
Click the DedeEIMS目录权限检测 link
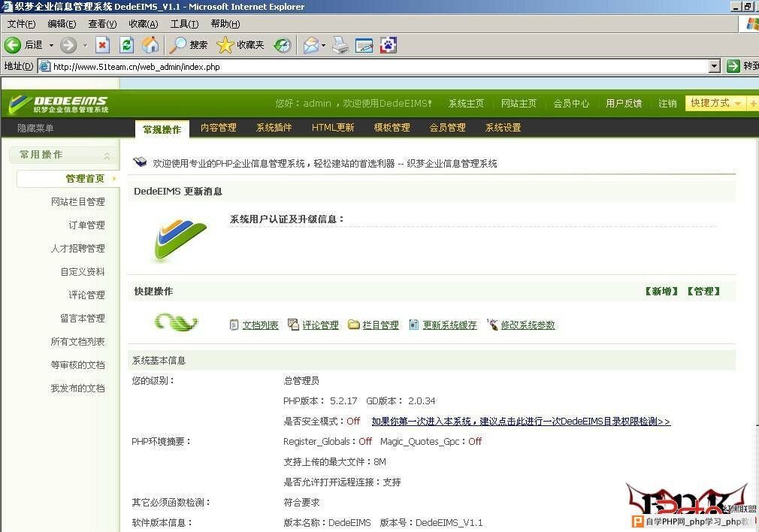coord(521,421)
